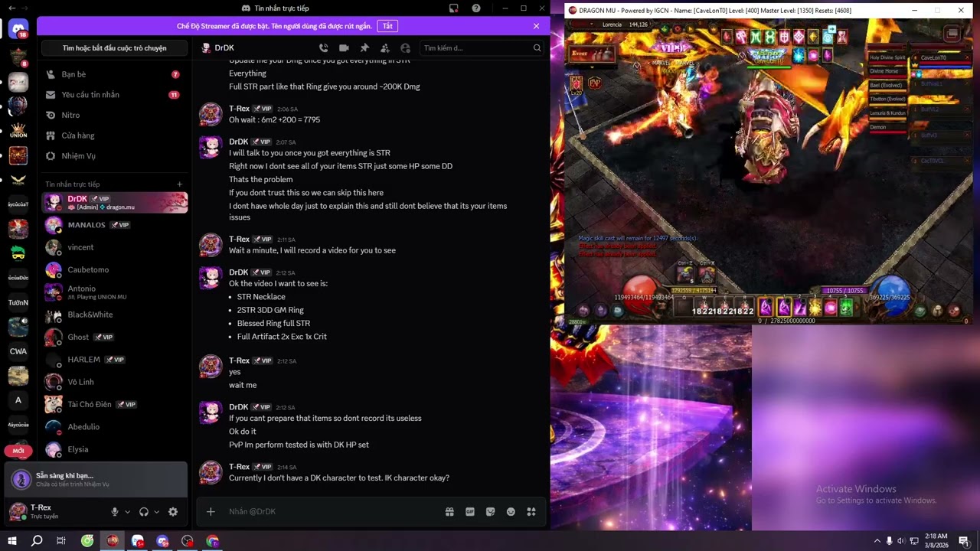Click the Tìm kiếm search field
The width and height of the screenshot is (980, 551).
pyautogui.click(x=482, y=48)
